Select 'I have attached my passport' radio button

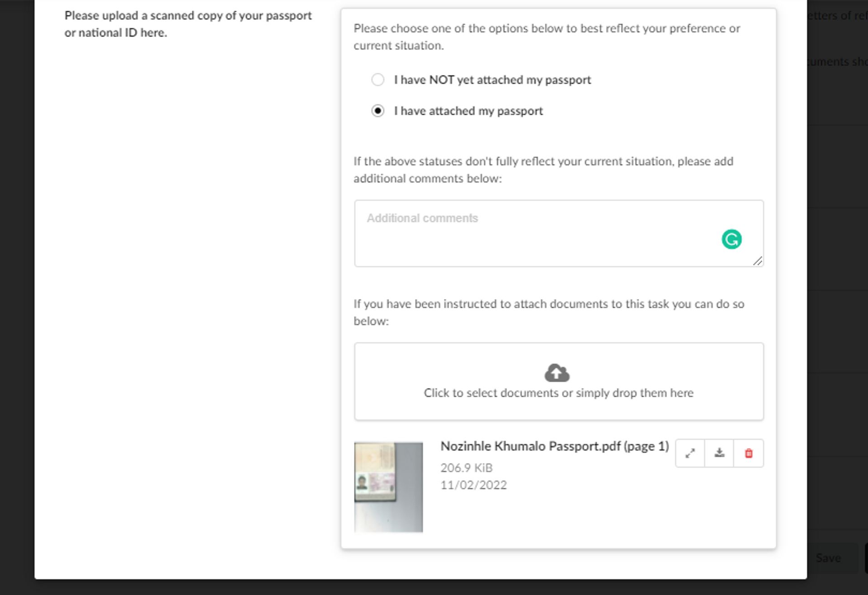point(377,111)
